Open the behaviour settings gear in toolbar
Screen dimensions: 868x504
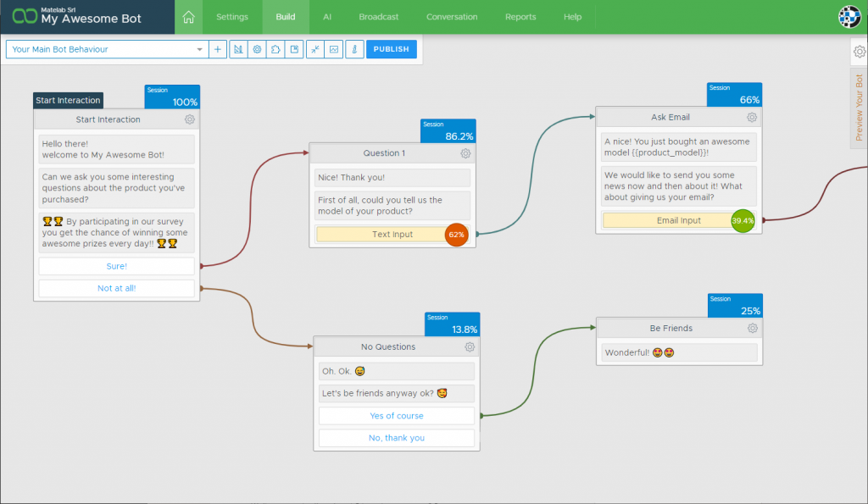[257, 49]
